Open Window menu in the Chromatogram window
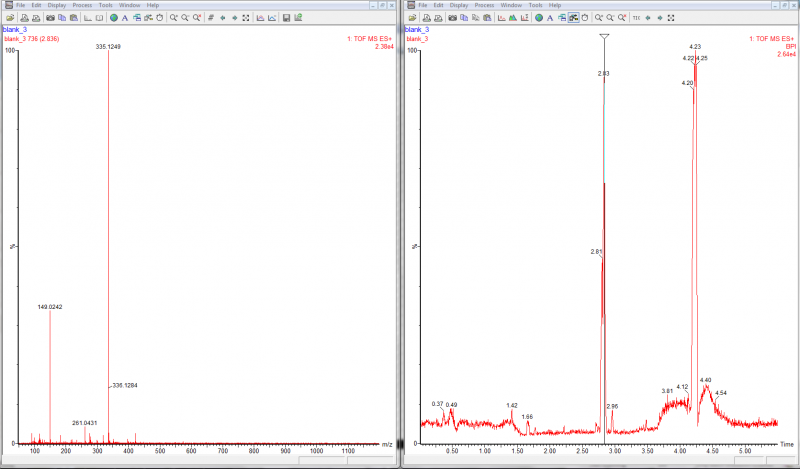 pyautogui.click(x=511, y=5)
